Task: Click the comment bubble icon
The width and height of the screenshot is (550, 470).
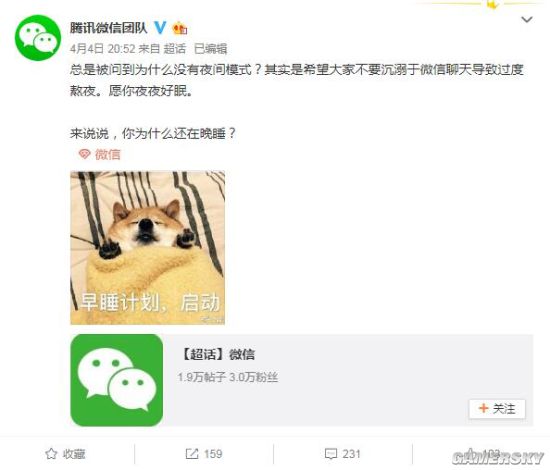Action: click(x=331, y=454)
